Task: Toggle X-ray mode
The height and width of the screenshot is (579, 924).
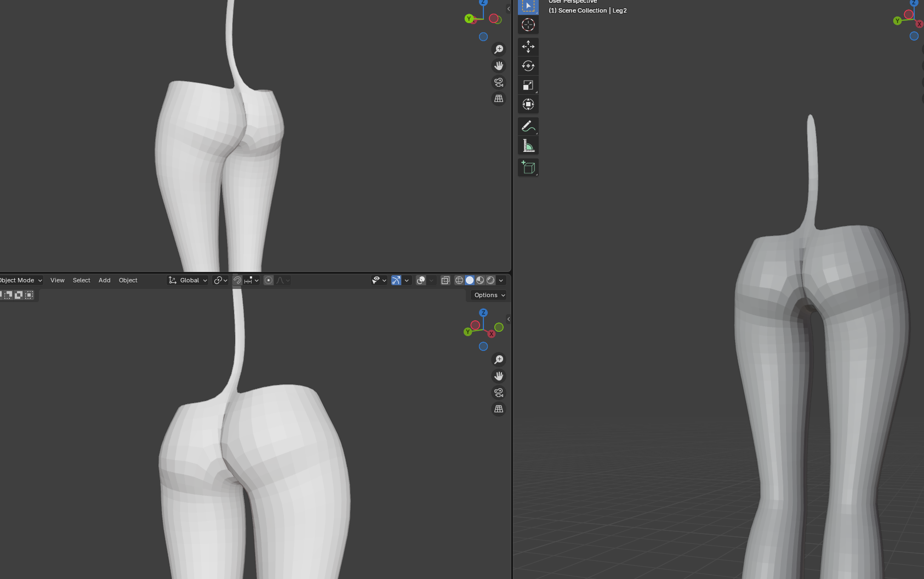Action: tap(446, 280)
